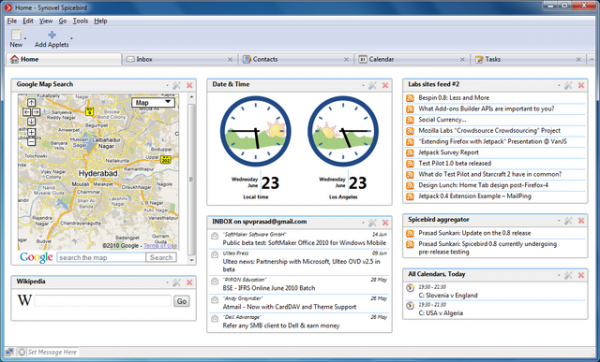Close the Inbox tab
This screenshot has height=362, width=600.
[230, 59]
